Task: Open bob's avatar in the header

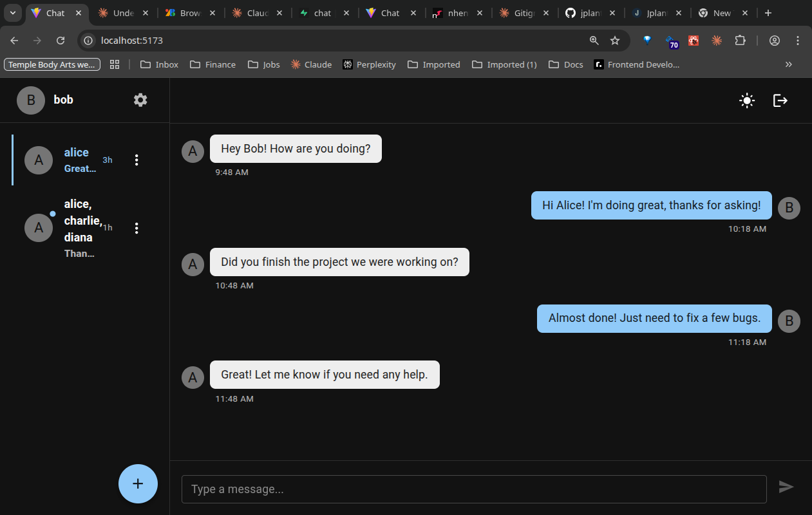Action: 30,100
